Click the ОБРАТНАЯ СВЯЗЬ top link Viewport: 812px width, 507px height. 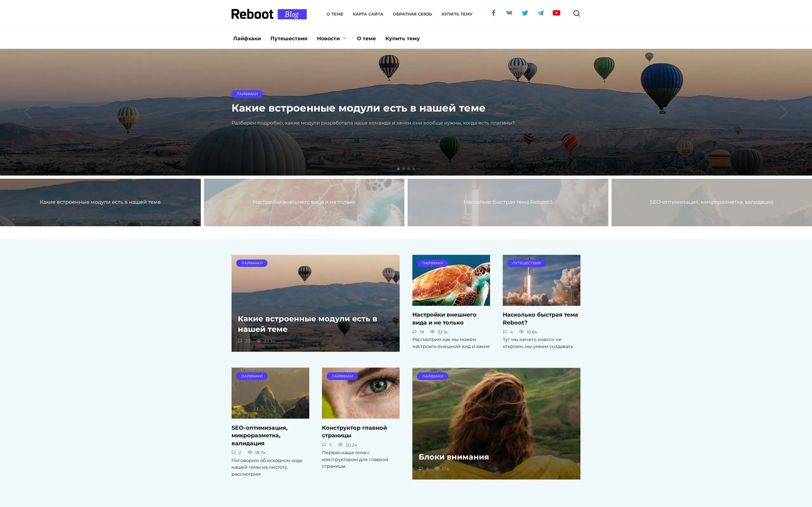pyautogui.click(x=412, y=14)
